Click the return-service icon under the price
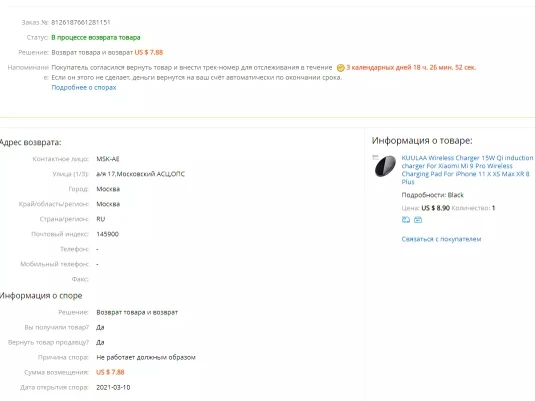This screenshot has width=535, height=401. pyautogui.click(x=406, y=220)
